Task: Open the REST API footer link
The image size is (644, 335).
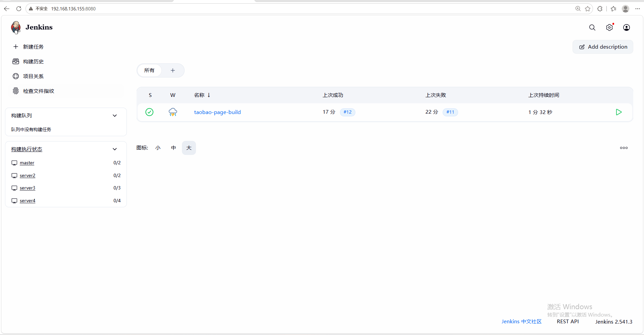Action: coord(568,322)
